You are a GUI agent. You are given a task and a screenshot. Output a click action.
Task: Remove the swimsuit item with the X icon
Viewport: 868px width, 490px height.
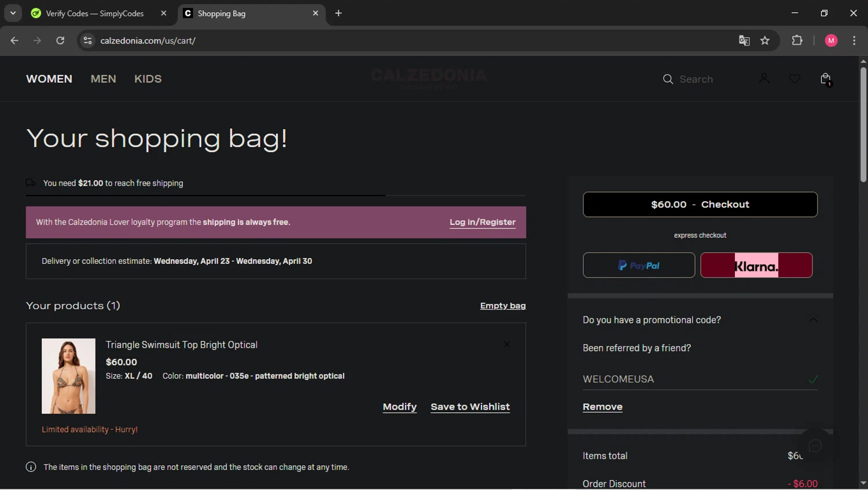point(507,344)
